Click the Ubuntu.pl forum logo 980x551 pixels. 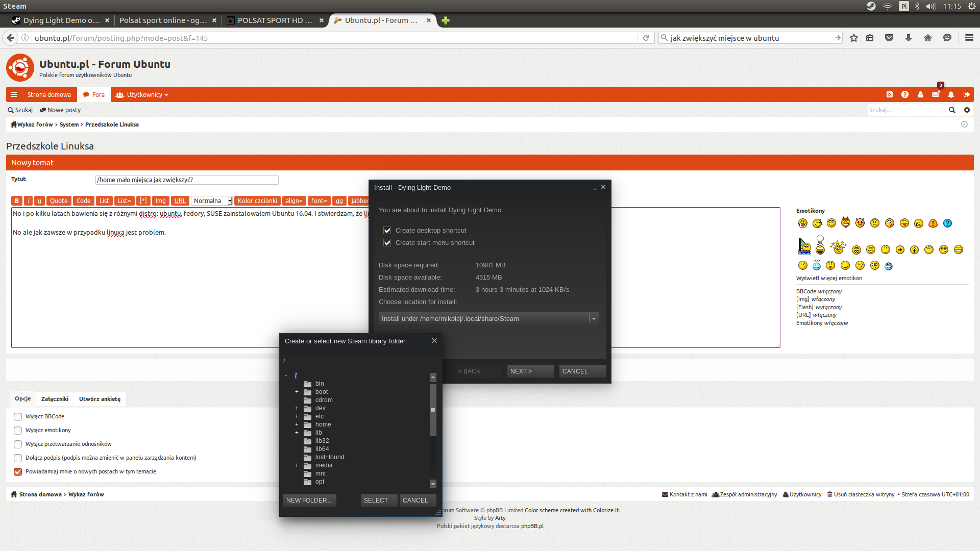tap(20, 67)
